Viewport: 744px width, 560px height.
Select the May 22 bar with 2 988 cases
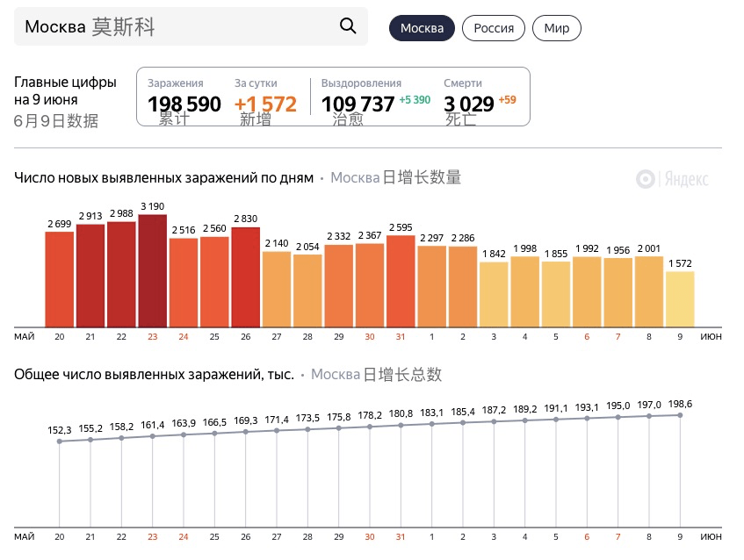[x=121, y=274]
